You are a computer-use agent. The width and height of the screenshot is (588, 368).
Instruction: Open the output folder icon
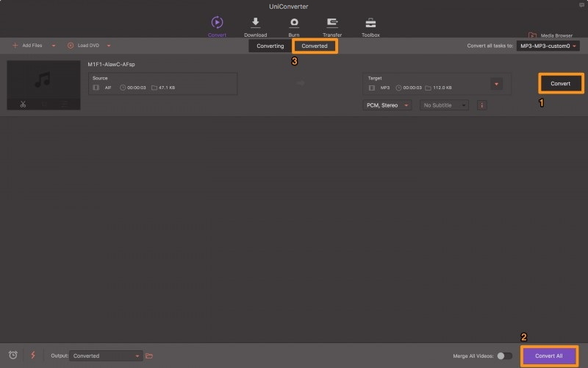pyautogui.click(x=149, y=355)
